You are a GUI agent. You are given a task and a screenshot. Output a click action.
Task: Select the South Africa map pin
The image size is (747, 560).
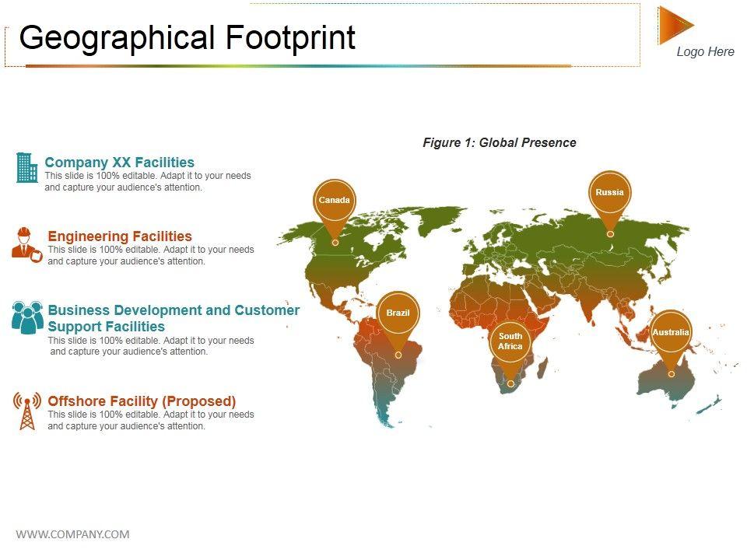510,355
